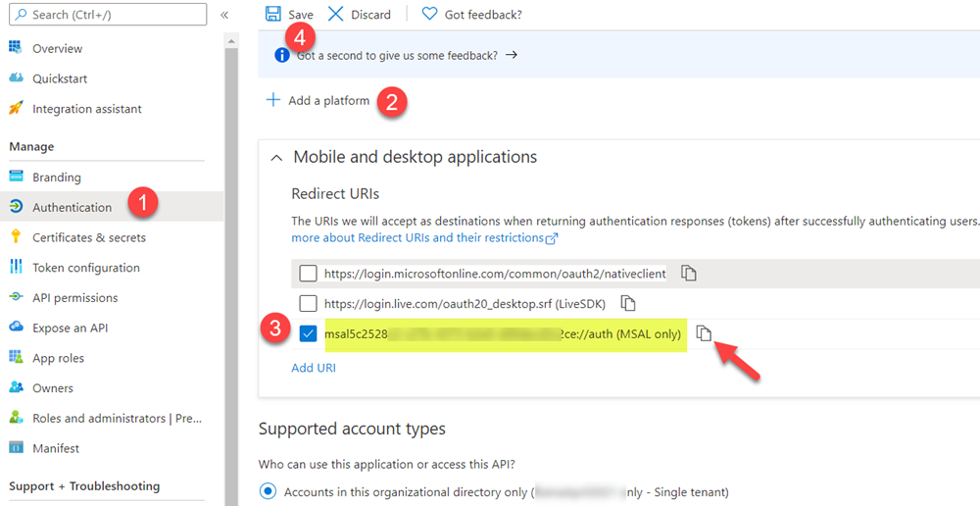Click the Redirect URIs heading

point(335,194)
